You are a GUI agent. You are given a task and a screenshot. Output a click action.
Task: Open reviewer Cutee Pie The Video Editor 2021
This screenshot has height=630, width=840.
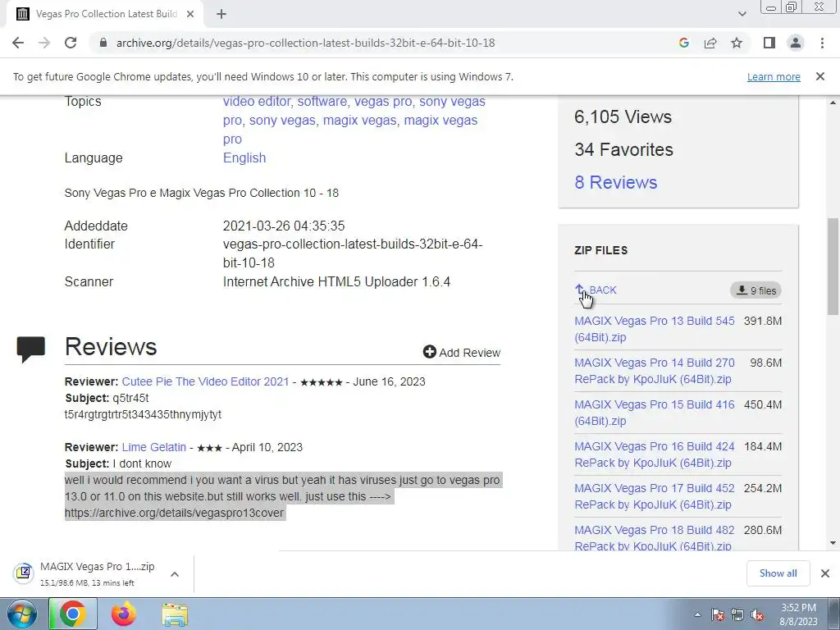[x=205, y=381]
